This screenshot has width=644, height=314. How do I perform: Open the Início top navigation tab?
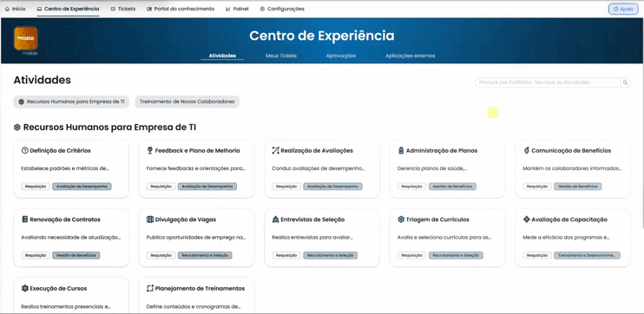point(16,9)
